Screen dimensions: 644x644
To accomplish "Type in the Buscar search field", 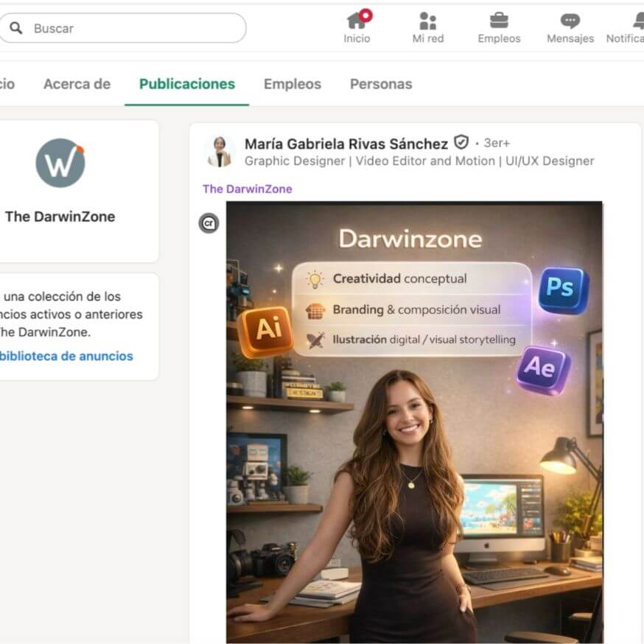I will point(133,29).
